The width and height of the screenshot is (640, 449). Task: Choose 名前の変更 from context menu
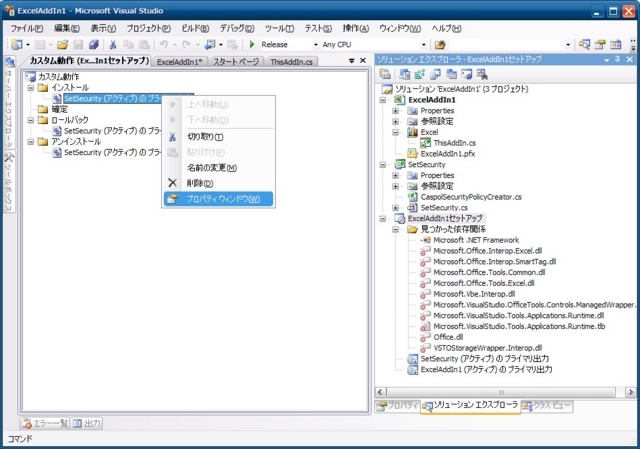point(218,167)
